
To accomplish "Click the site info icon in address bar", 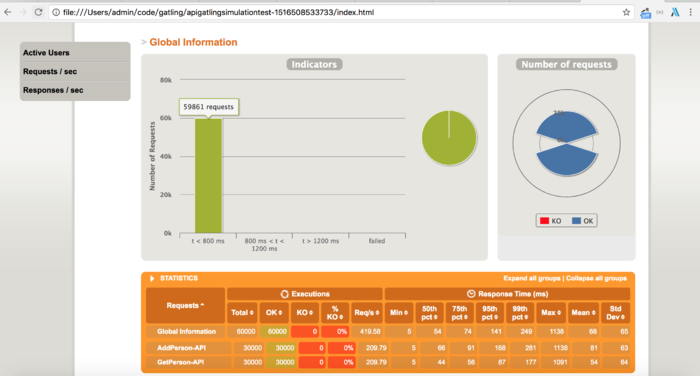I will point(56,13).
